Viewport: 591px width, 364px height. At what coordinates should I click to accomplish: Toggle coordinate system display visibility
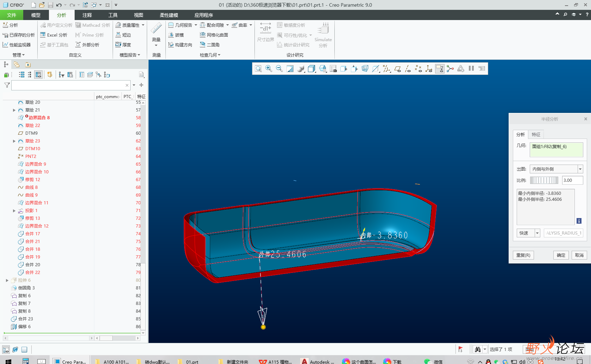(429, 69)
